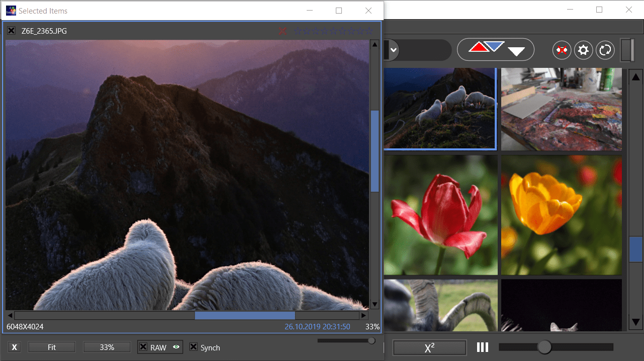Screen dimensions: 644x361
Task: Click the red-crossed filter clear icon
Action: (x=562, y=50)
